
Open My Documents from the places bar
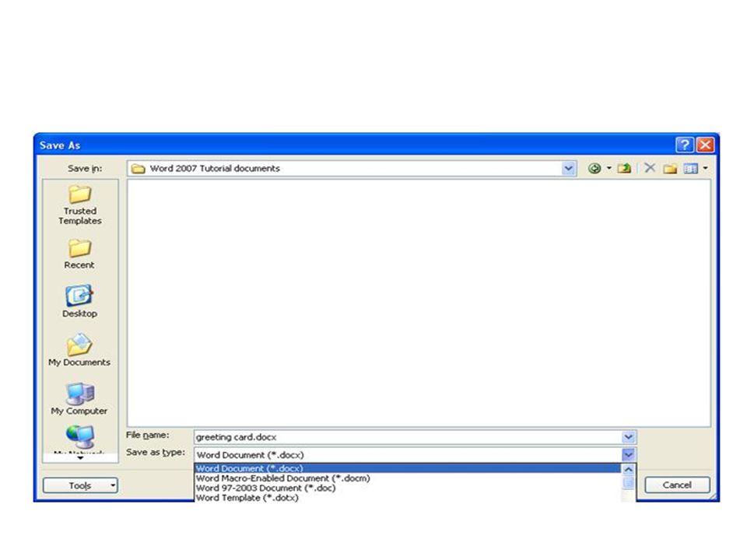point(79,350)
